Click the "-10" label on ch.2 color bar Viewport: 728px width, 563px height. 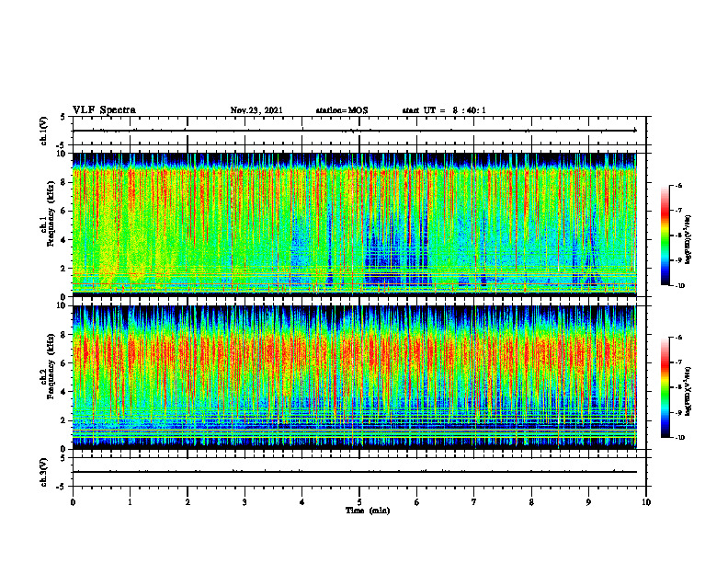[679, 438]
